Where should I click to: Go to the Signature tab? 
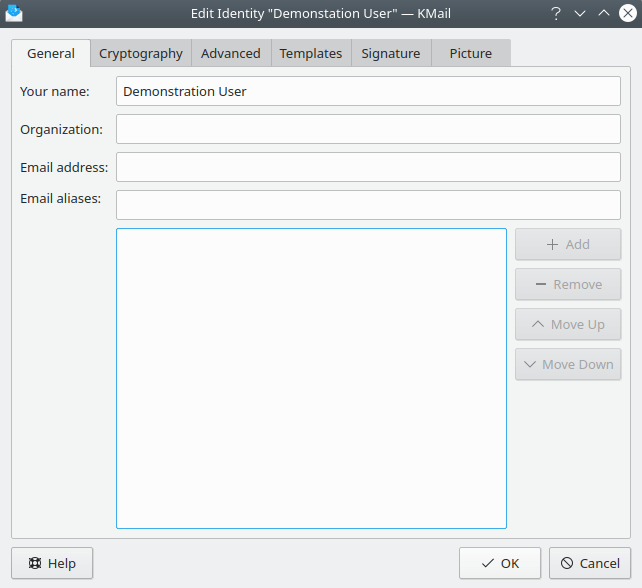click(390, 53)
